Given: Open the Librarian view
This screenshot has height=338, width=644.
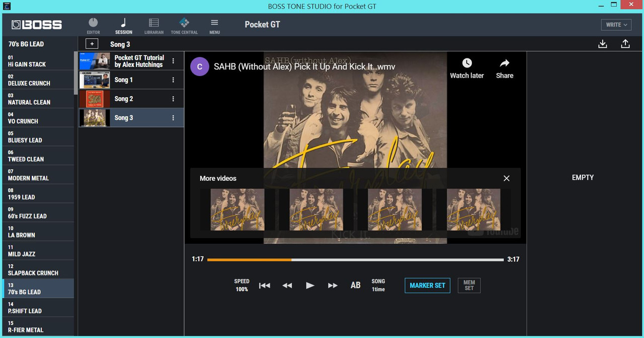Looking at the screenshot, I should point(154,26).
